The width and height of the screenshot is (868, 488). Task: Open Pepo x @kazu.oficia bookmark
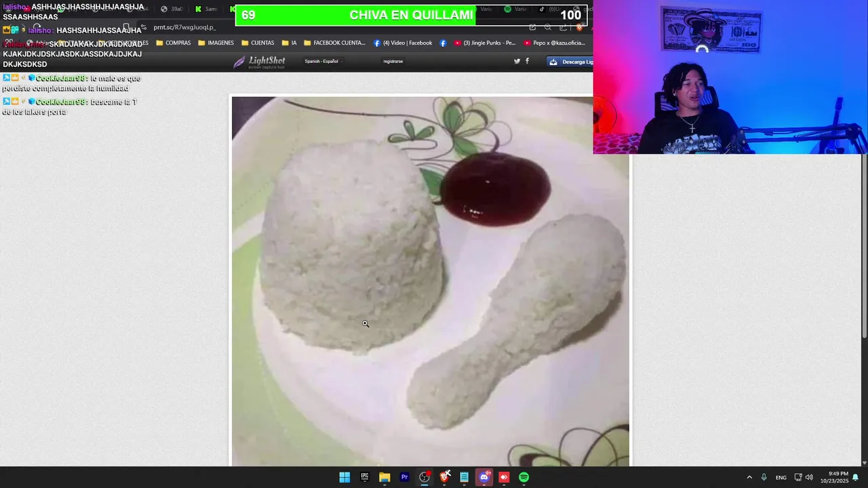pos(555,43)
